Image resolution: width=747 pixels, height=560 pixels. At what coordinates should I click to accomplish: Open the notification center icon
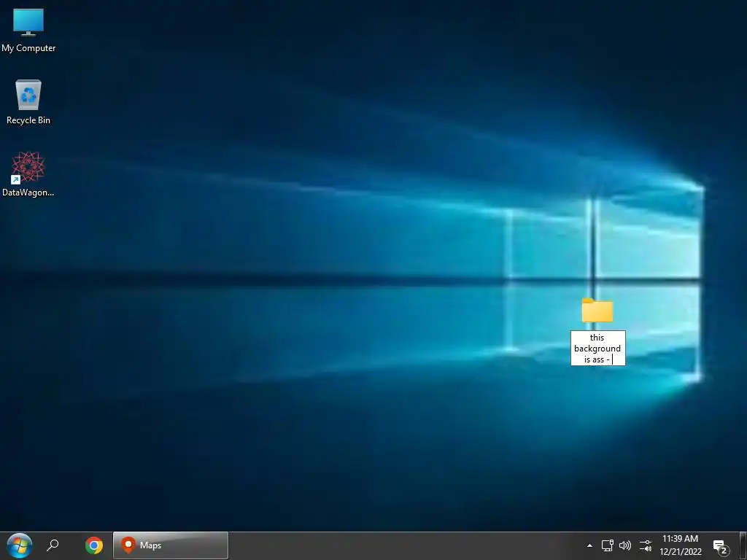point(721,547)
